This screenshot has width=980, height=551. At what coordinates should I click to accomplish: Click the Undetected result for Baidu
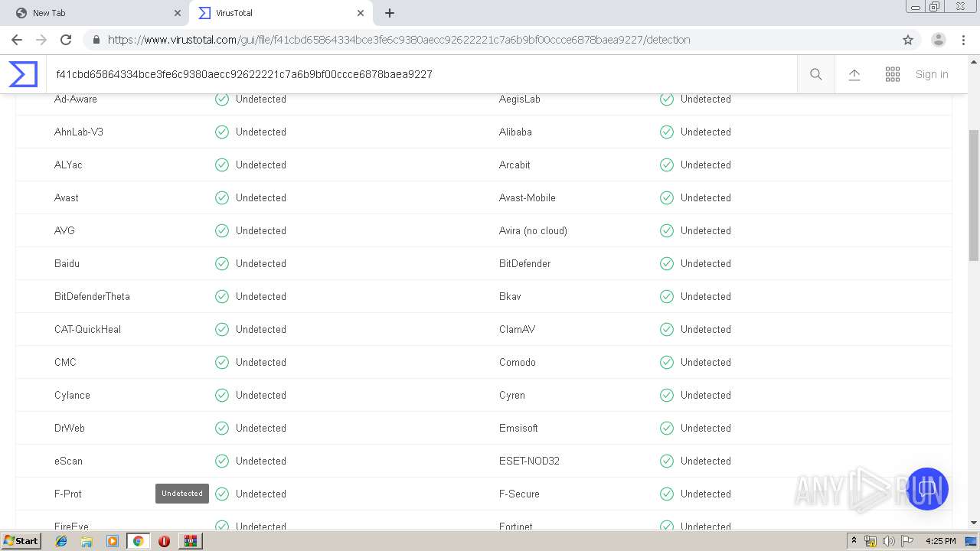point(261,263)
